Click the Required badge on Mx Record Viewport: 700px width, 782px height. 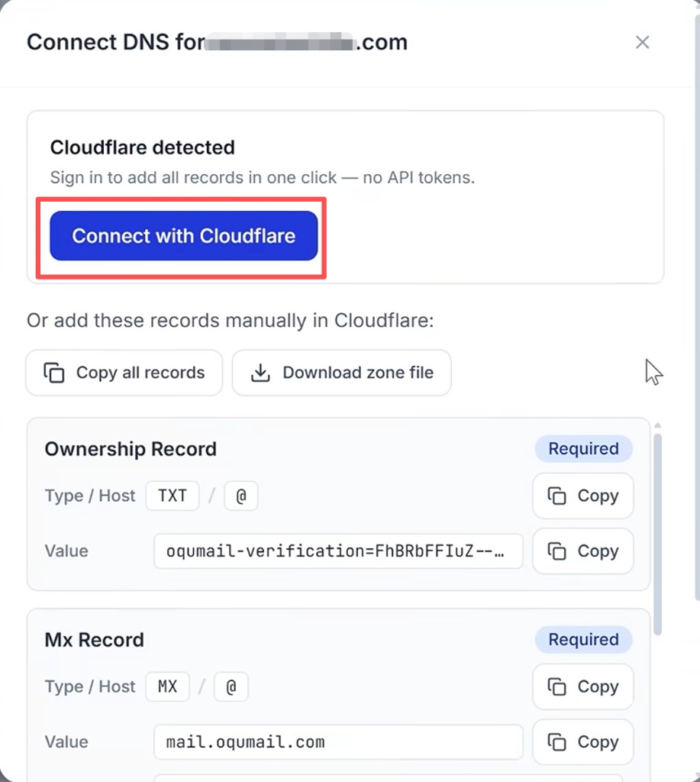583,640
